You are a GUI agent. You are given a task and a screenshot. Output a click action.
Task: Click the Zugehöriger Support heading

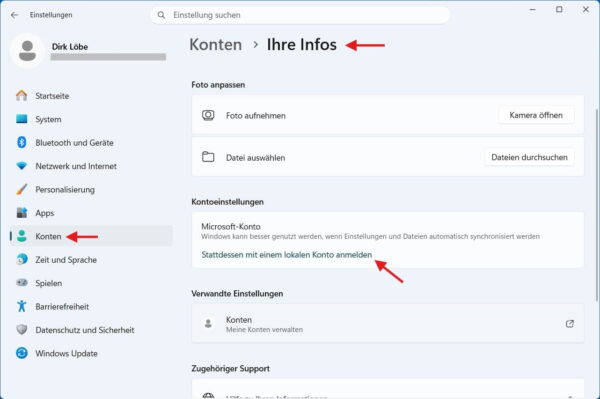pos(230,368)
